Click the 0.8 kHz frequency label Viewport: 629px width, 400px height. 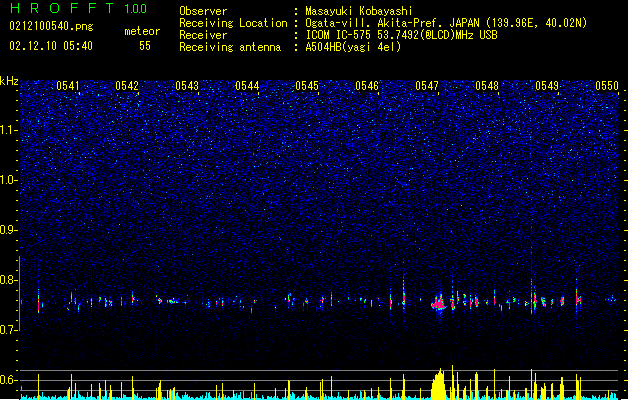click(x=8, y=280)
